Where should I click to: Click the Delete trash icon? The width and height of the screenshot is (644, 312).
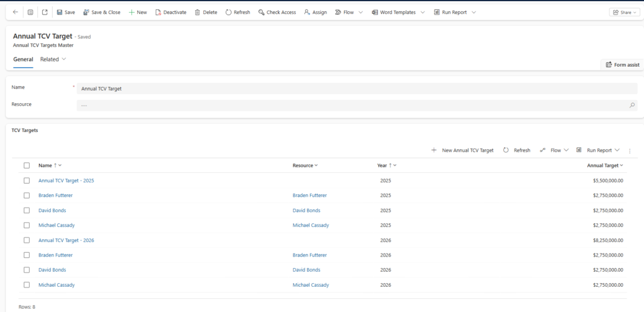point(197,12)
